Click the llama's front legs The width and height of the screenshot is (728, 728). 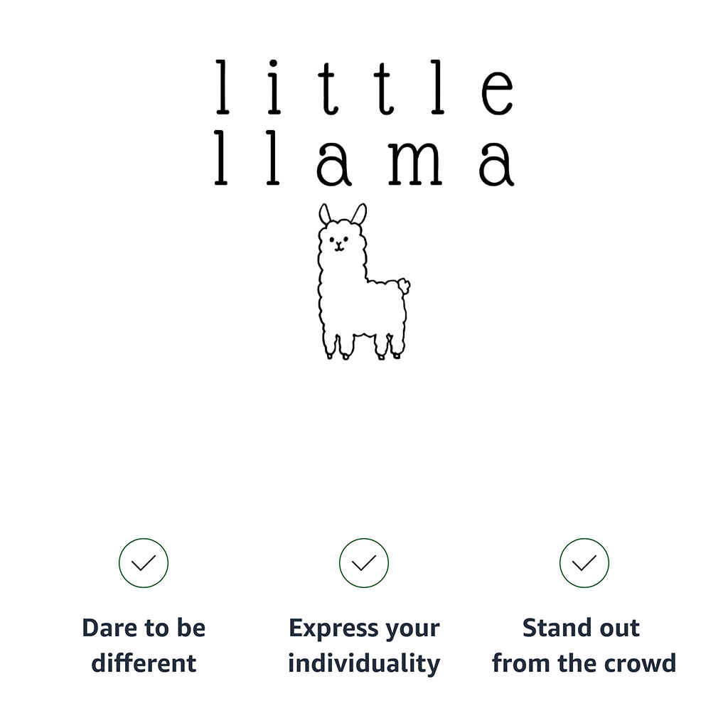point(337,345)
